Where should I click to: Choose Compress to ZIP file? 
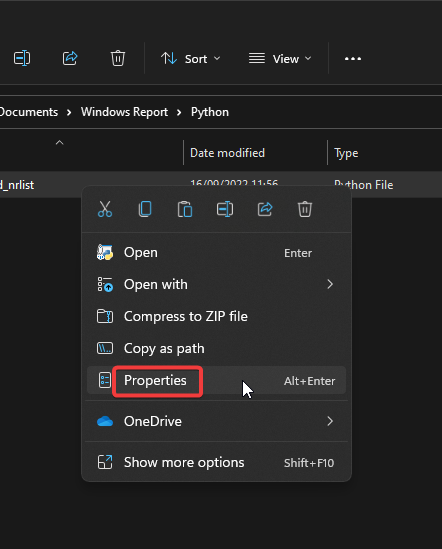coord(216,317)
